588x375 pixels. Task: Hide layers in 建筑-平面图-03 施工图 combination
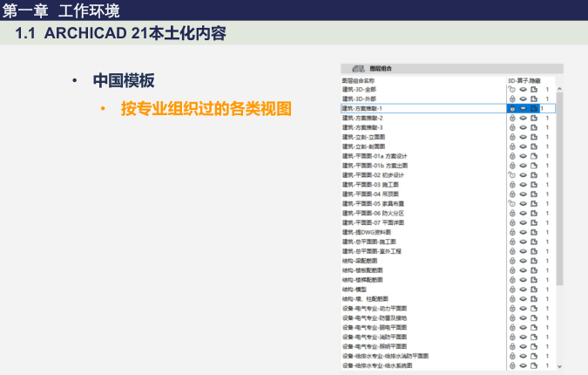pyautogui.click(x=523, y=184)
